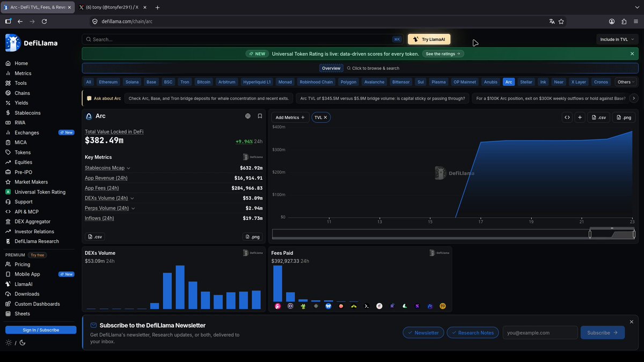Select the Solana chain tab
The height and width of the screenshot is (362, 644).
(x=132, y=82)
